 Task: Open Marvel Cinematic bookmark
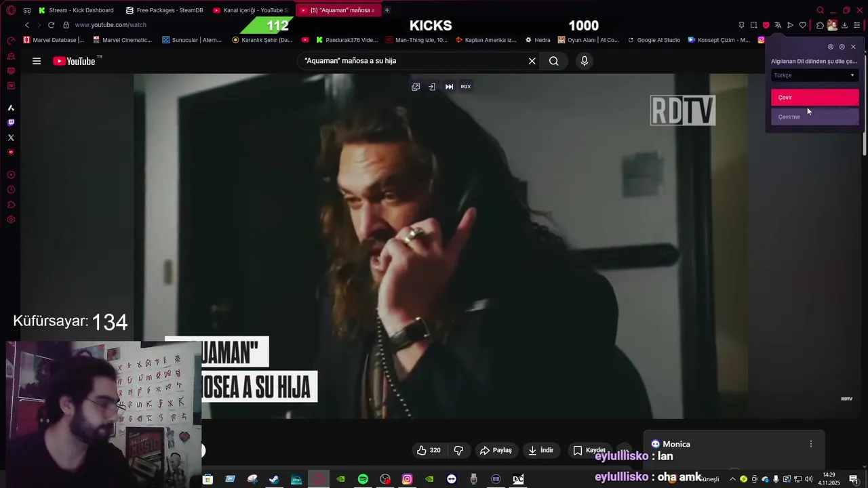click(x=123, y=40)
